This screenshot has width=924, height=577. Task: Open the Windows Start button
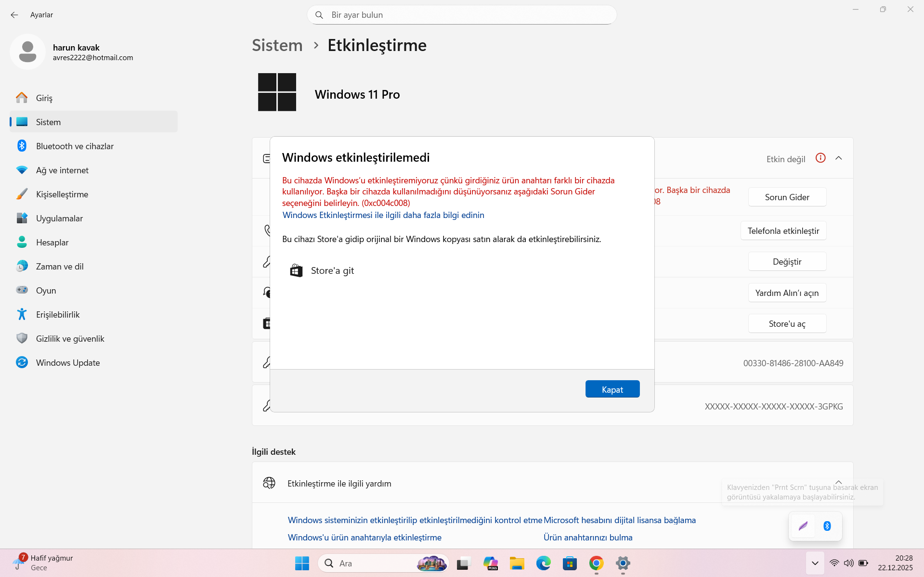(x=302, y=563)
